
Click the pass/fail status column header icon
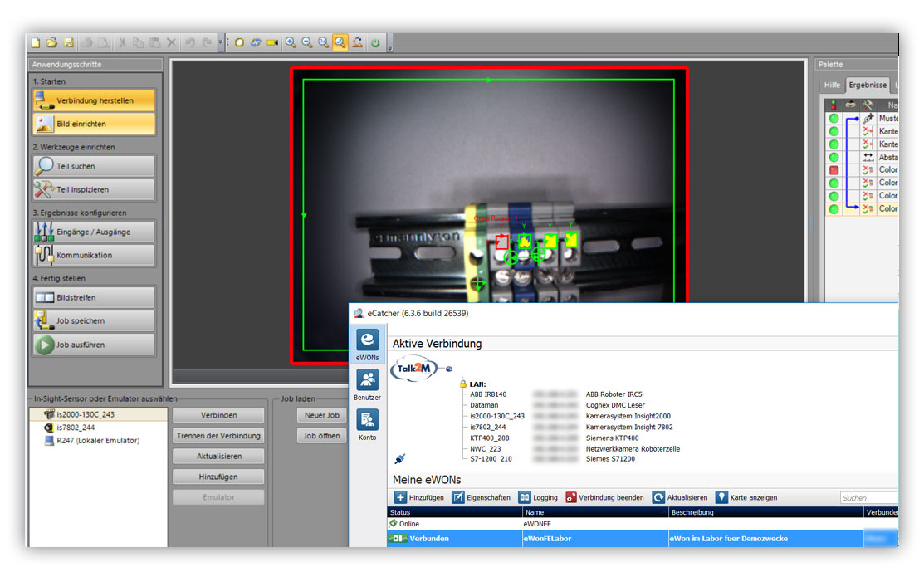pyautogui.click(x=834, y=105)
